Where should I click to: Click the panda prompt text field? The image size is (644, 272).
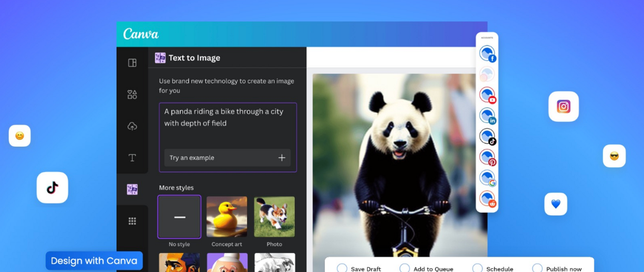coord(228,137)
